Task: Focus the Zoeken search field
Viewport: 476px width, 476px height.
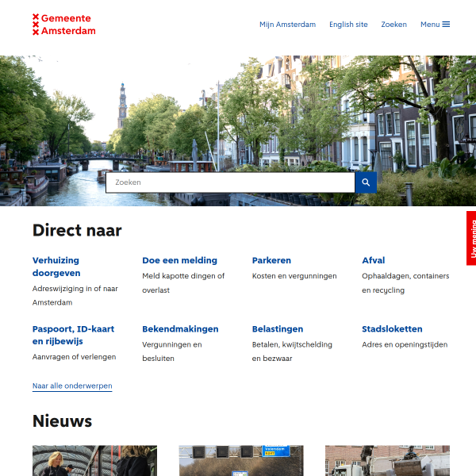Action: click(230, 182)
